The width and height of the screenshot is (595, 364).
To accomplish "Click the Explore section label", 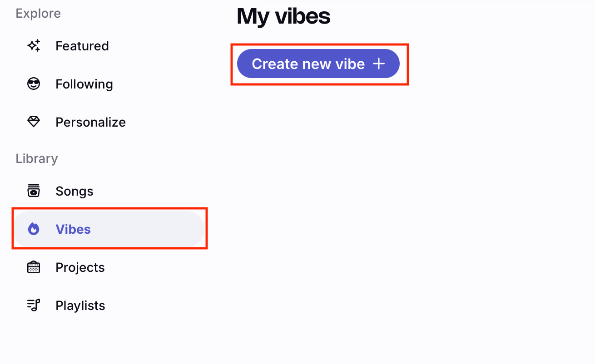I will [38, 13].
